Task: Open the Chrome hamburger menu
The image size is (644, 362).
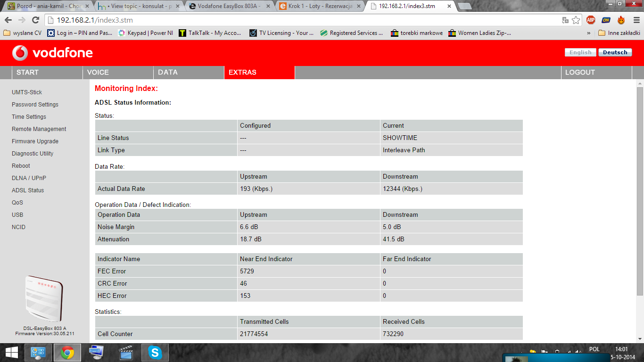Action: click(636, 21)
